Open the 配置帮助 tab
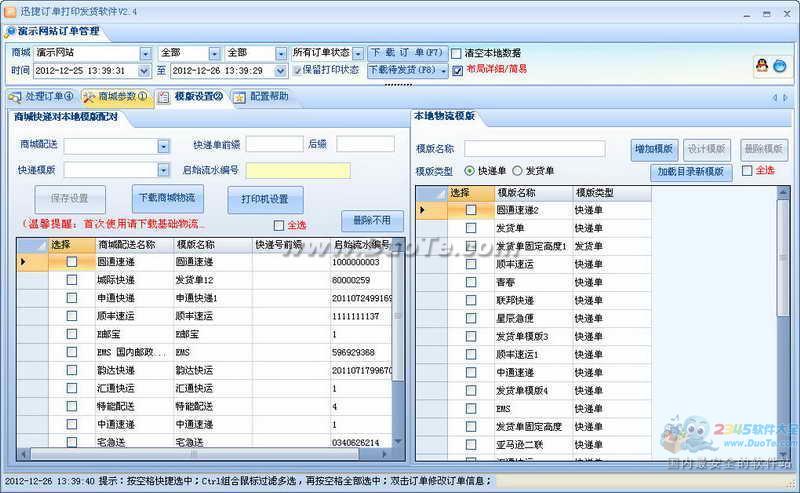The width and height of the screenshot is (800, 493). click(261, 96)
